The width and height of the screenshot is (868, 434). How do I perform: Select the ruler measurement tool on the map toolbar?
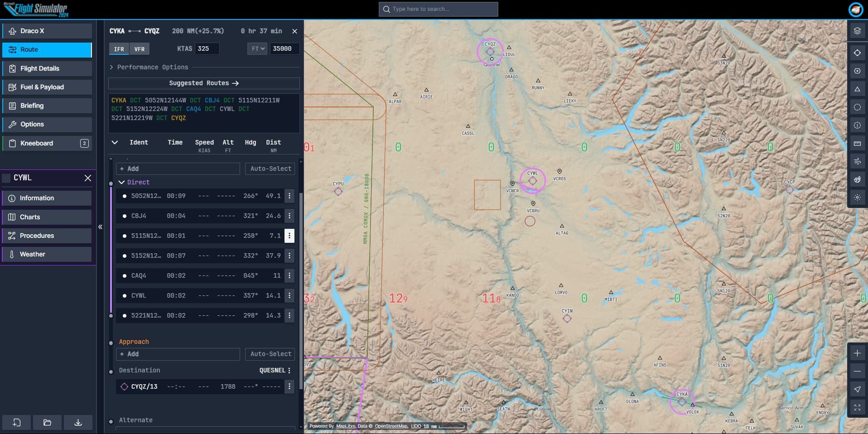(857, 143)
